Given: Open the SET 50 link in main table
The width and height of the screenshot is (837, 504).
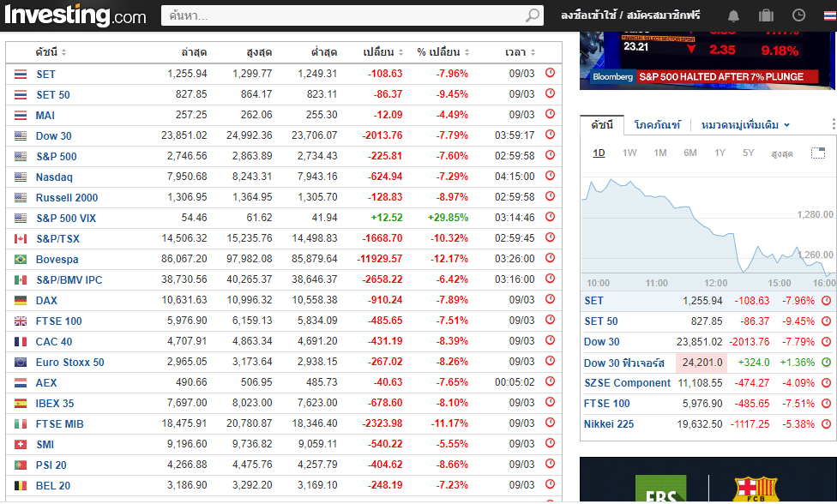Looking at the screenshot, I should [x=53, y=95].
